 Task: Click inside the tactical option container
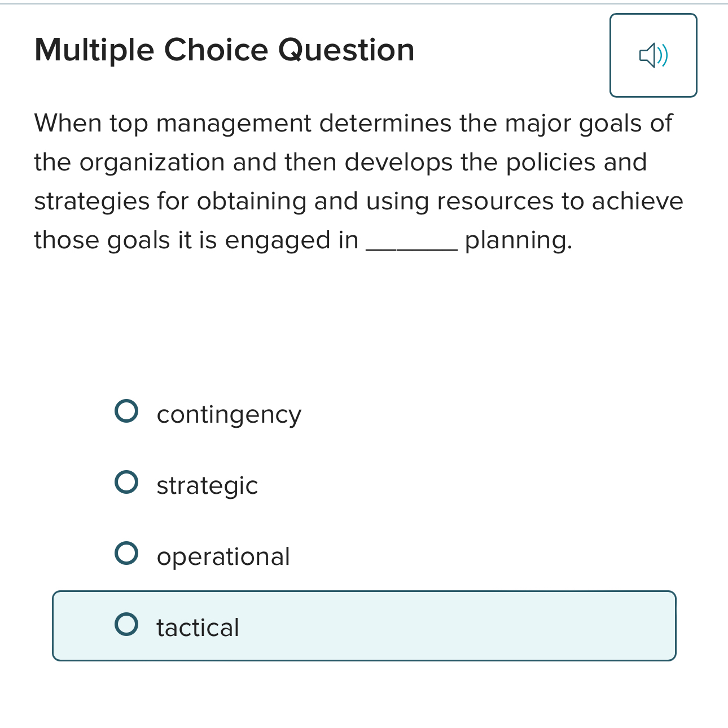click(365, 625)
